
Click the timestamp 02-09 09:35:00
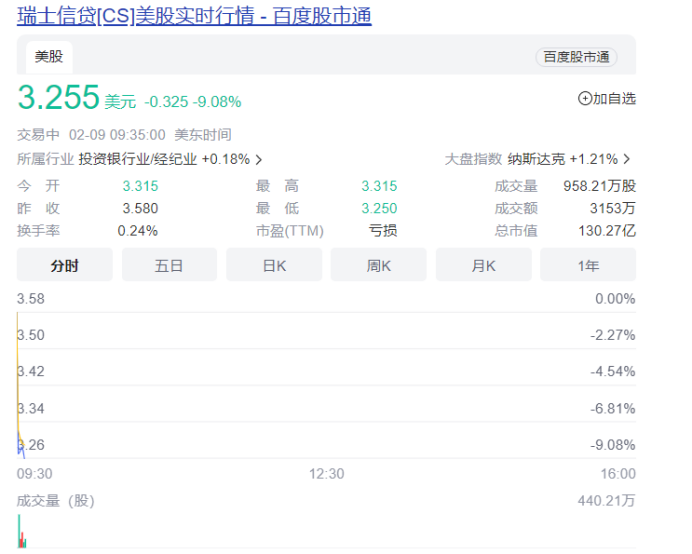[x=117, y=135]
